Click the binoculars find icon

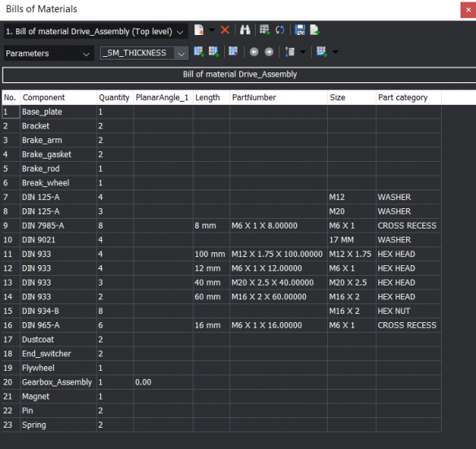245,30
